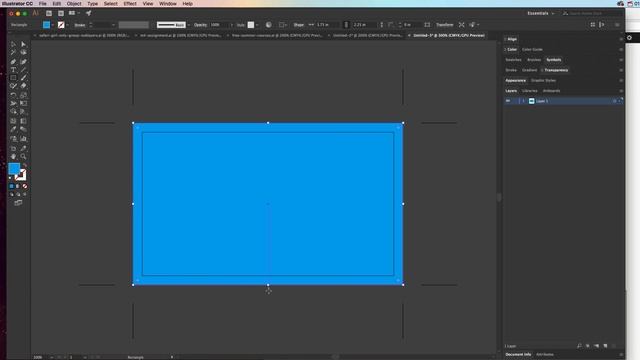This screenshot has width=640, height=360.
Task: Select the Slice tool
Action: coord(23,148)
